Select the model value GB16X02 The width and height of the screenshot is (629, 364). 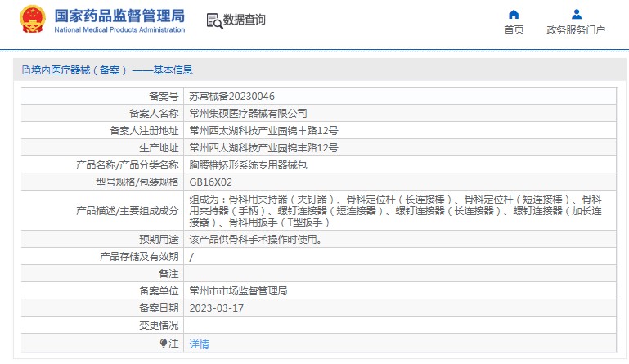pos(210,182)
